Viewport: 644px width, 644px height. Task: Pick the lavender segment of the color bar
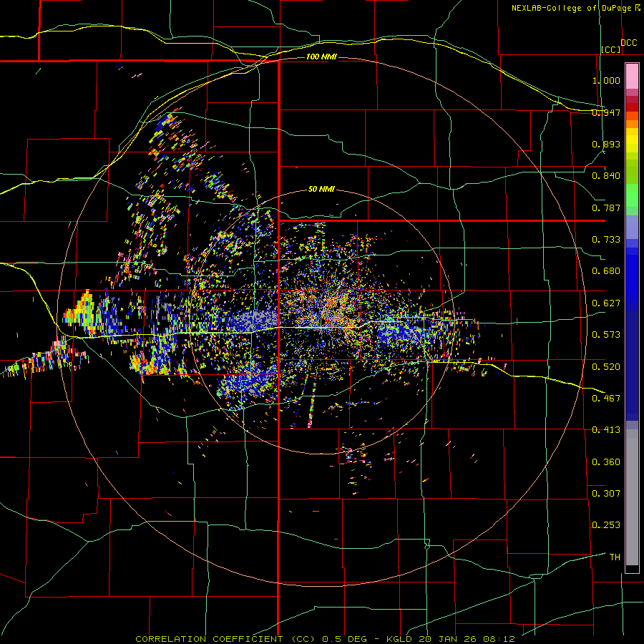(632, 227)
